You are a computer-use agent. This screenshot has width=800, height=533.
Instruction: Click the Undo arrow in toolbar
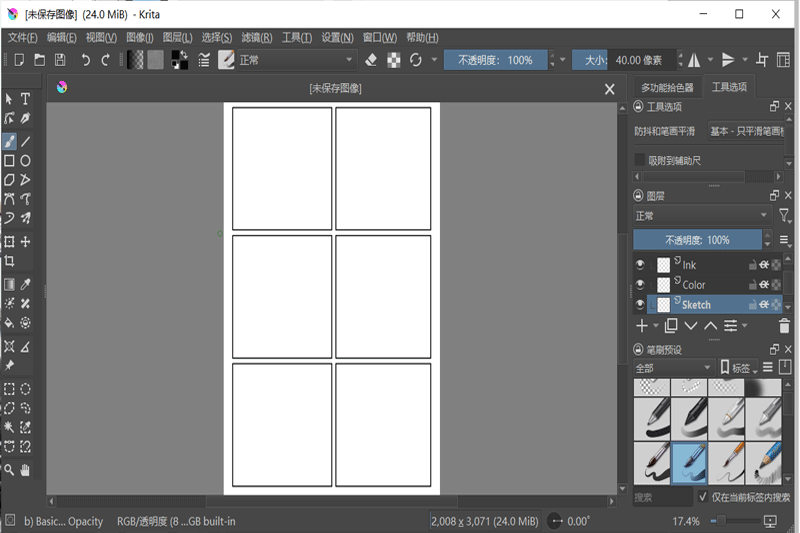coord(86,60)
